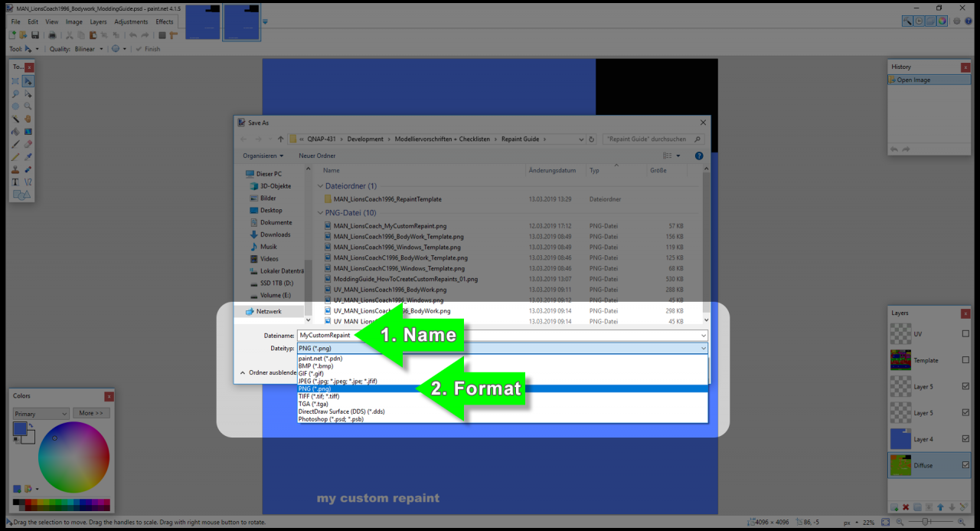Choose the Paint Bucket tool
Image resolution: width=980 pixels, height=531 pixels.
coord(15,131)
